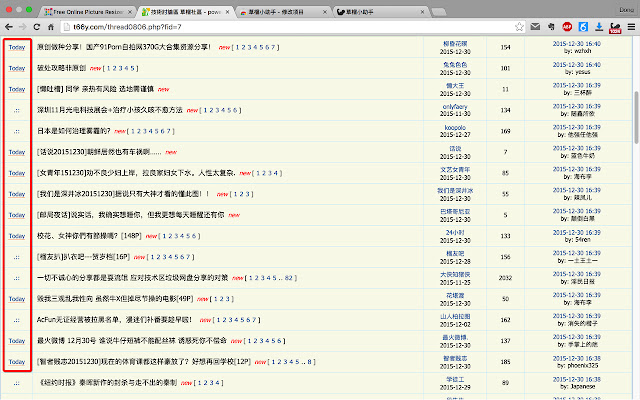The width and height of the screenshot is (640, 400).
Task: Bookmark this page with the star icon
Action: 519,27
